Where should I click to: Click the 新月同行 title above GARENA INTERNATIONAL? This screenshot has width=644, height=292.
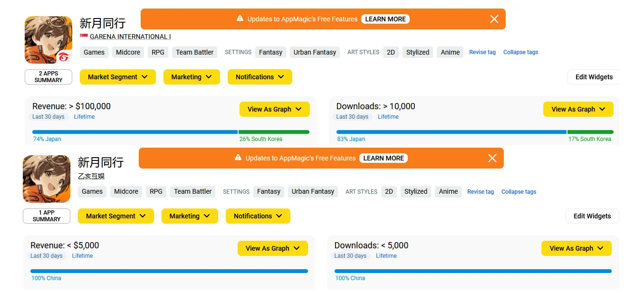tap(103, 23)
